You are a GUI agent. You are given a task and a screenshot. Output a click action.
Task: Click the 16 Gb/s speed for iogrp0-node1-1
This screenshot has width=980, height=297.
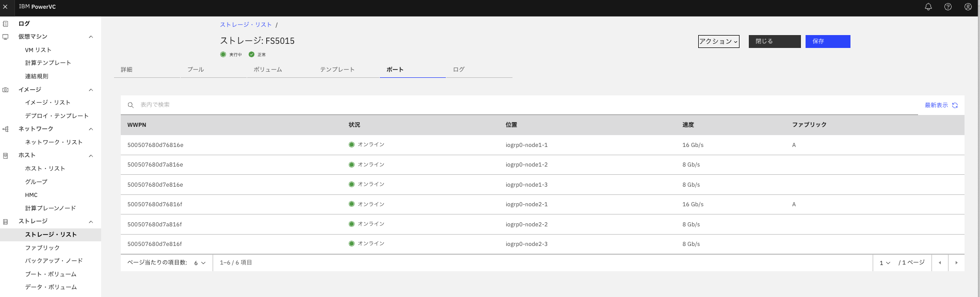coord(693,145)
